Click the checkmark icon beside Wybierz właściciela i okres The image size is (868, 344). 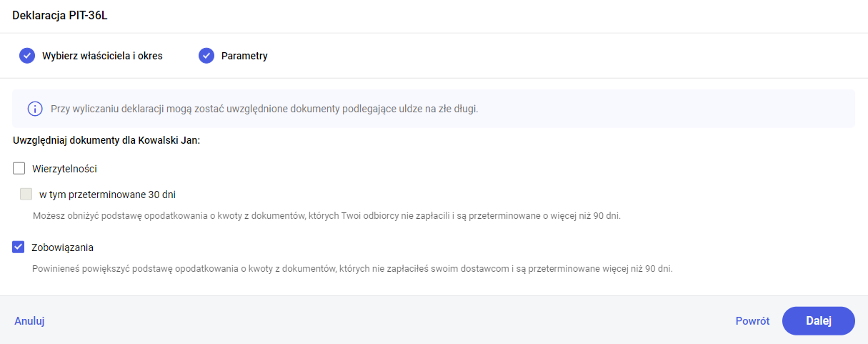coord(27,56)
